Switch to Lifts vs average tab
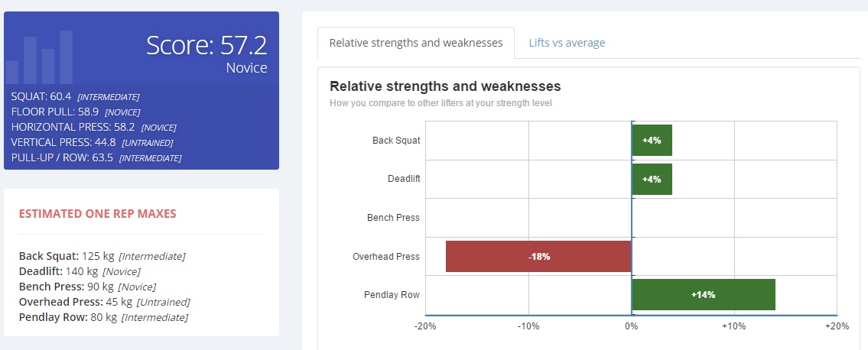868x350 pixels. [567, 43]
